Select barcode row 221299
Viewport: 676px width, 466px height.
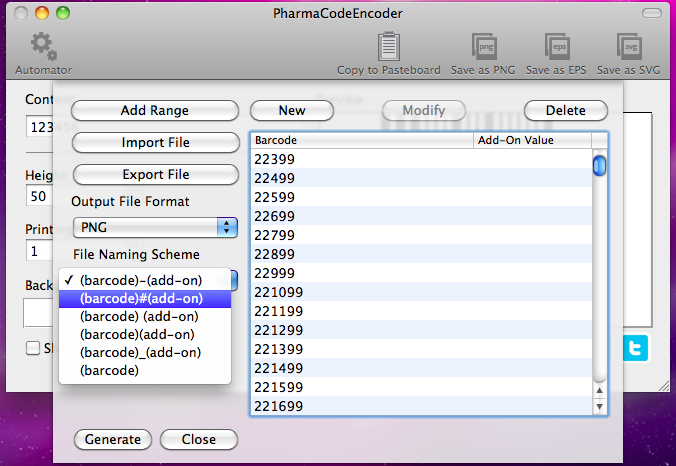coord(421,330)
